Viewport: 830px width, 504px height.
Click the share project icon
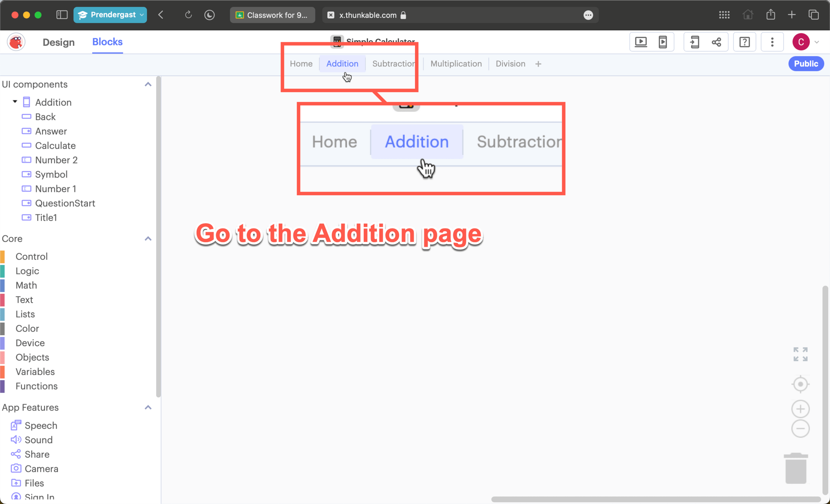(716, 42)
